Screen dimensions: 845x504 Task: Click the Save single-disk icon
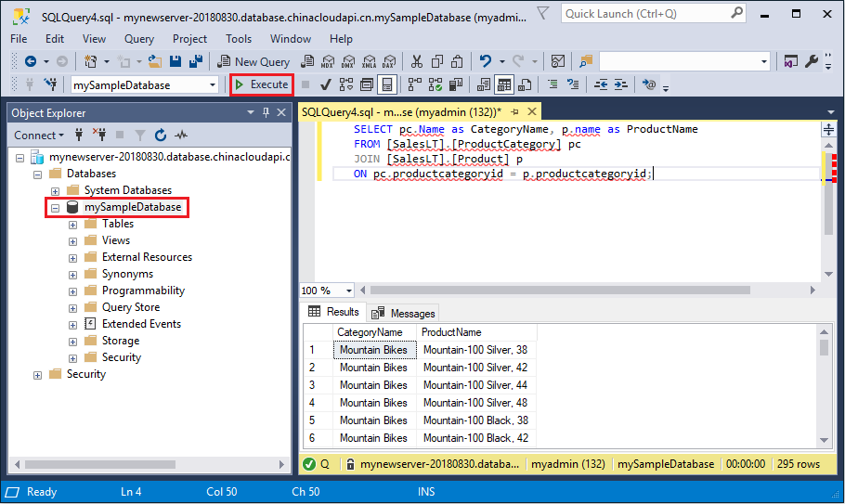[175, 61]
